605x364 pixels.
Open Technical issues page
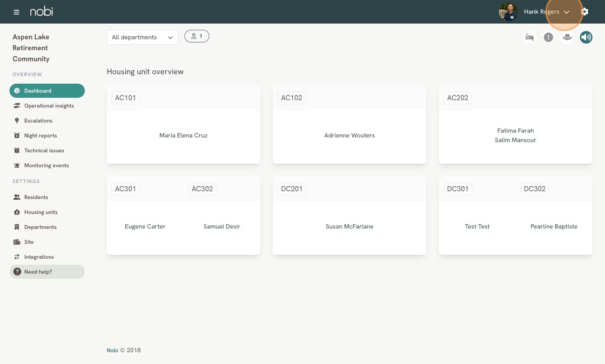tap(44, 151)
